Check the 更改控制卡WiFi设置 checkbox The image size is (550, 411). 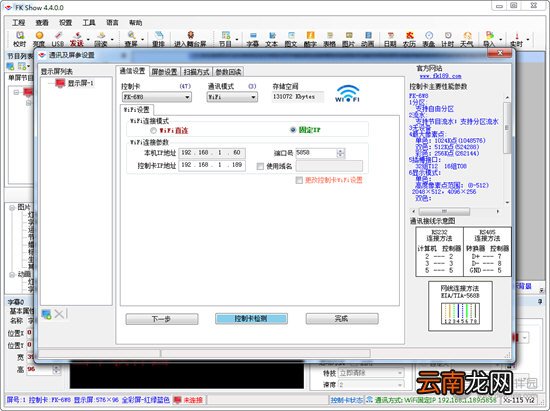tap(299, 180)
